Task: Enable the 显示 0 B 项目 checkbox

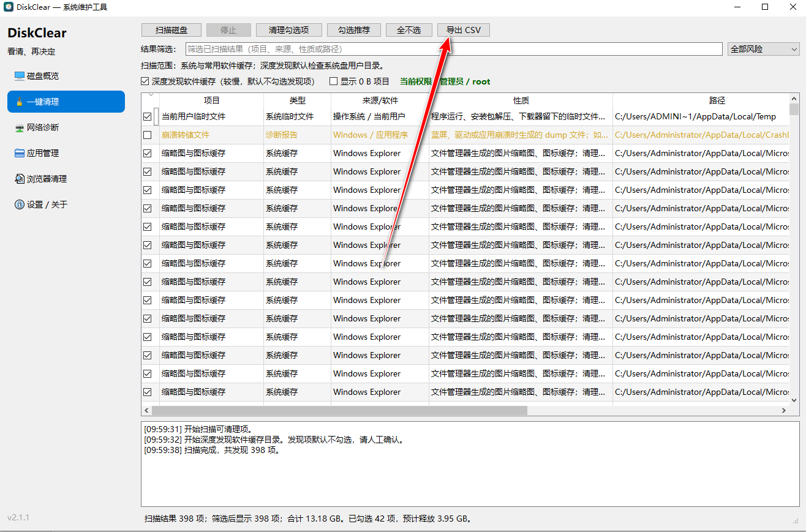Action: [334, 81]
